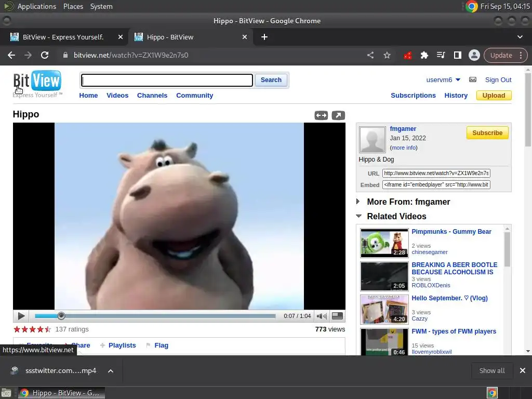Click the Playlists link
The image size is (532, 399).
click(x=122, y=345)
